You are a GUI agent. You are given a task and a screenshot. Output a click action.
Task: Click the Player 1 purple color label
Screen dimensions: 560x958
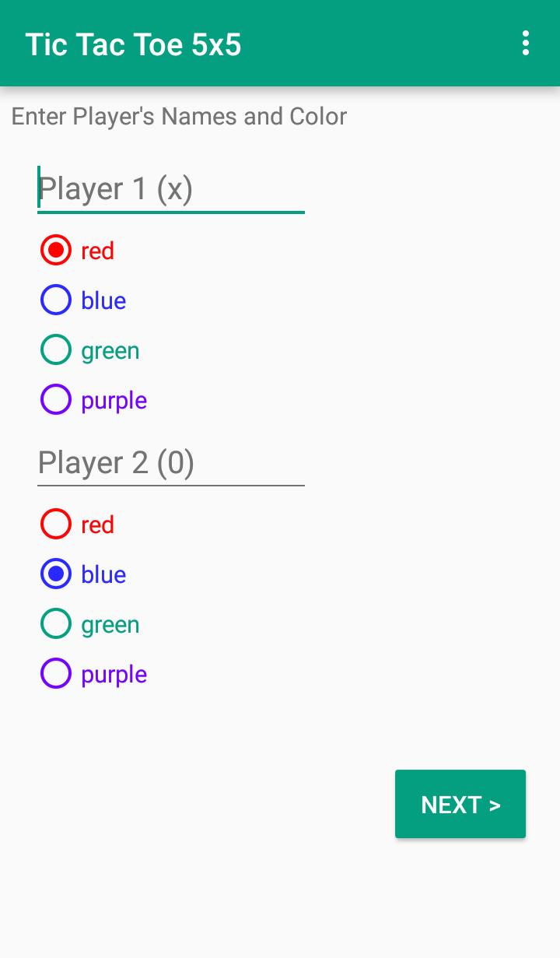pyautogui.click(x=114, y=401)
